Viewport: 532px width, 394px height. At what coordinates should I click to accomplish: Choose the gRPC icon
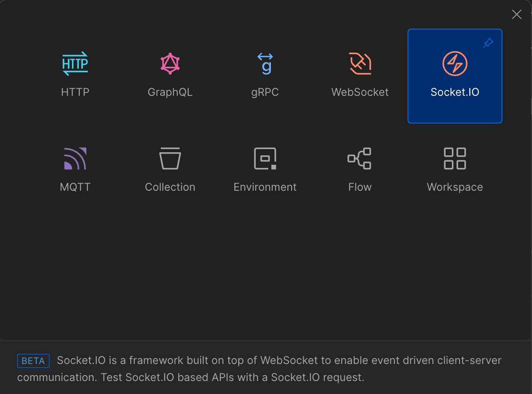click(265, 64)
